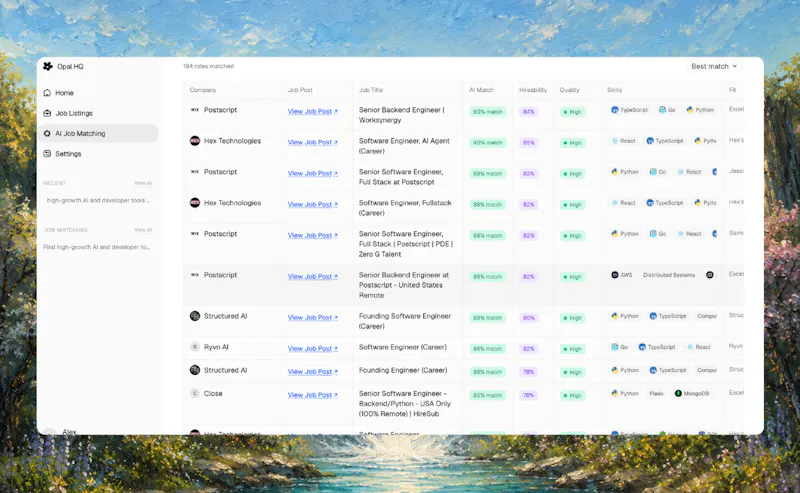
Task: Click the Opal HQ logo icon
Action: (47, 66)
